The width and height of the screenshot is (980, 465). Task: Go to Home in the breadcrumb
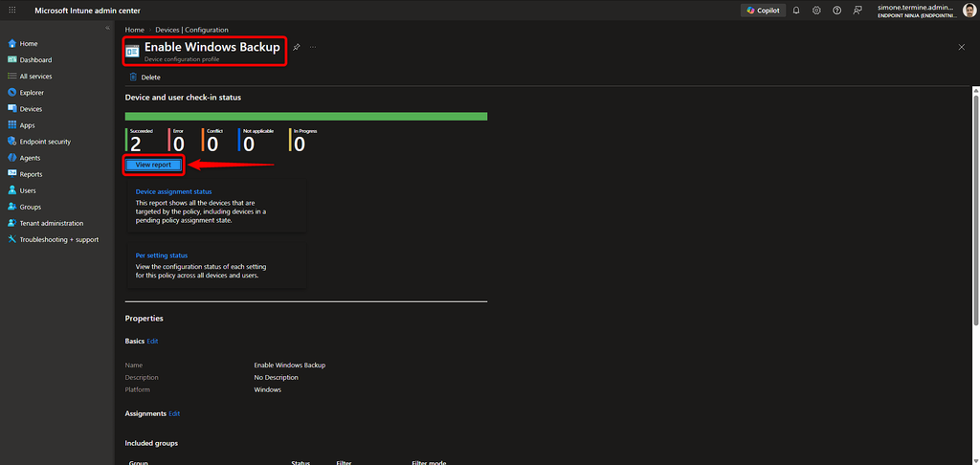coord(134,30)
